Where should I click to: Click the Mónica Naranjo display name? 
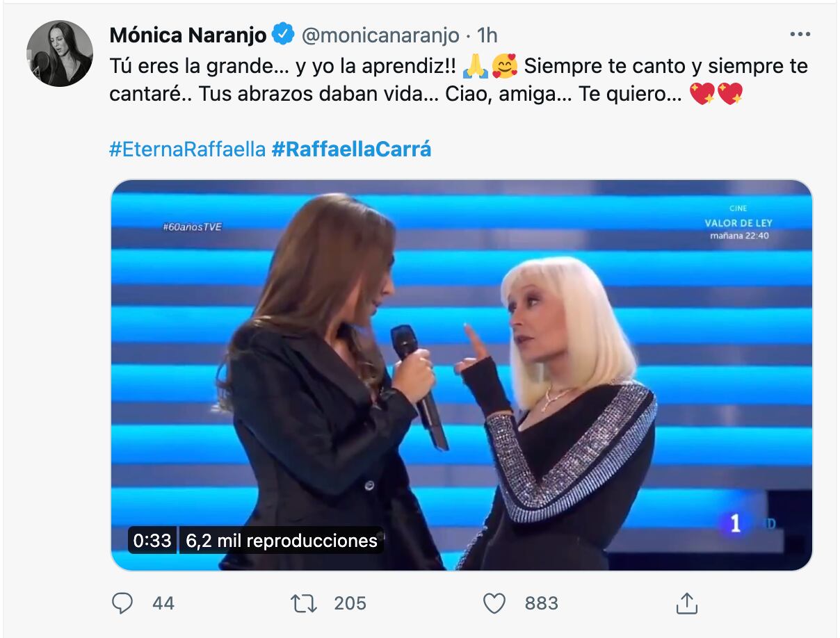pos(187,34)
